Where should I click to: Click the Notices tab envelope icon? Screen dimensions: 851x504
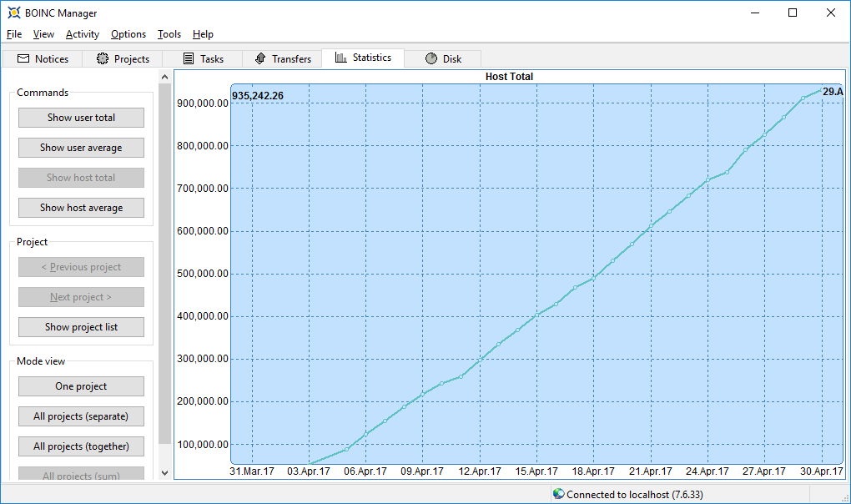[x=23, y=58]
